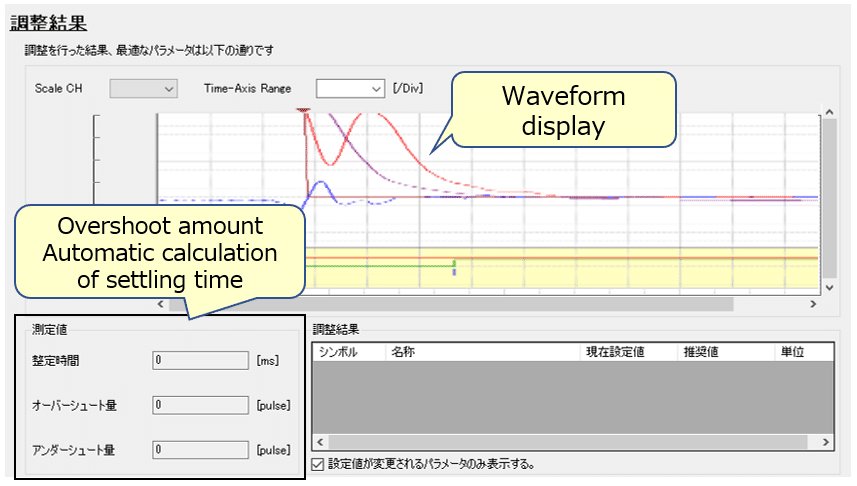
Task: Click the 名称 column header
Action: 483,352
